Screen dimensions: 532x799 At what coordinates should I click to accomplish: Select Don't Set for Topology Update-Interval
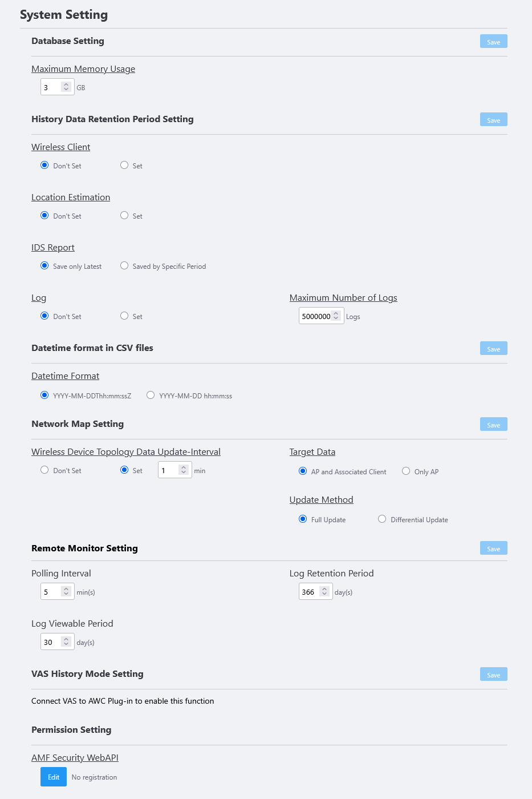click(x=44, y=470)
